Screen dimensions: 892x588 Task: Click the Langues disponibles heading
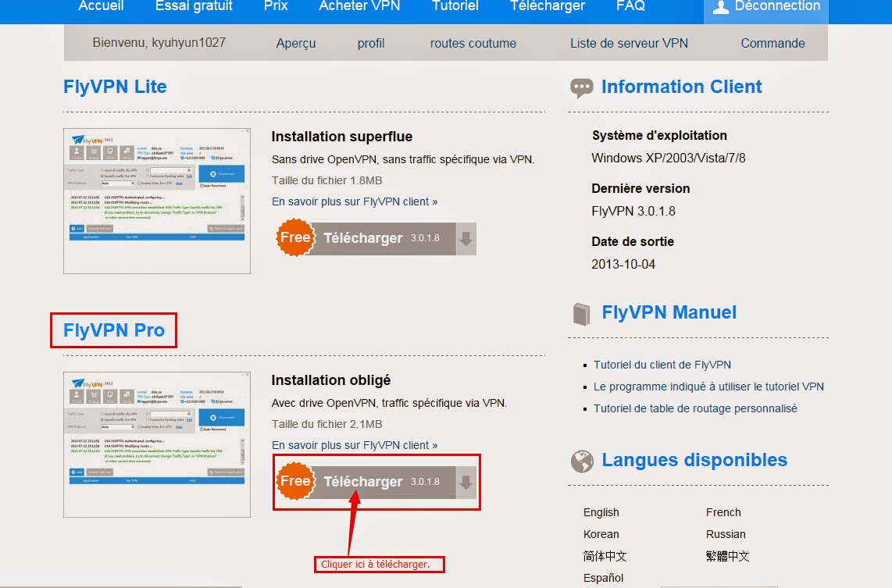coord(694,459)
